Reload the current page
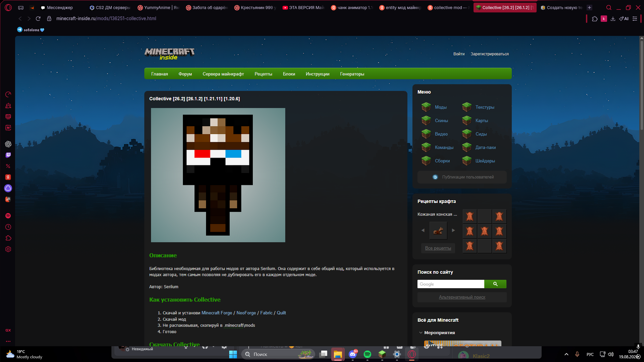Screen dimensions: 644x362 coord(38,18)
